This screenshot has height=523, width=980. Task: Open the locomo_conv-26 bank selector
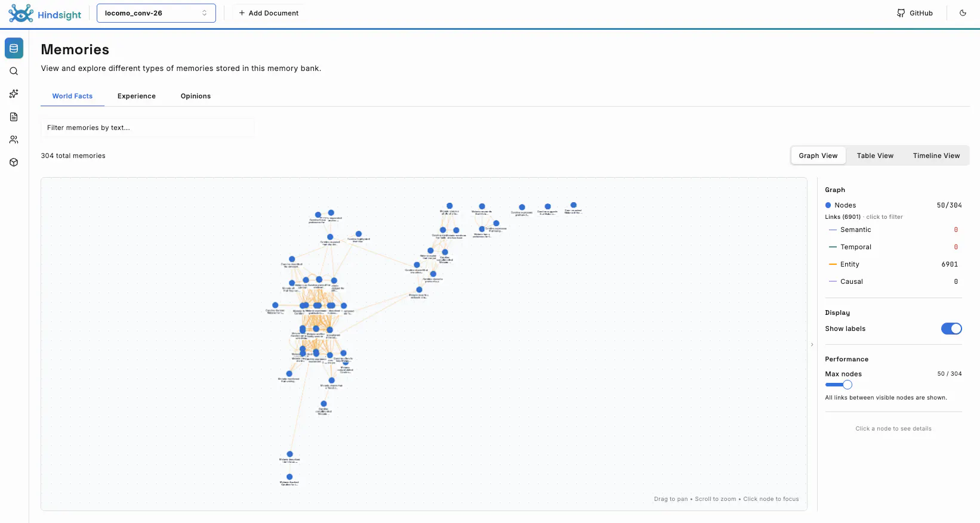[x=156, y=13]
